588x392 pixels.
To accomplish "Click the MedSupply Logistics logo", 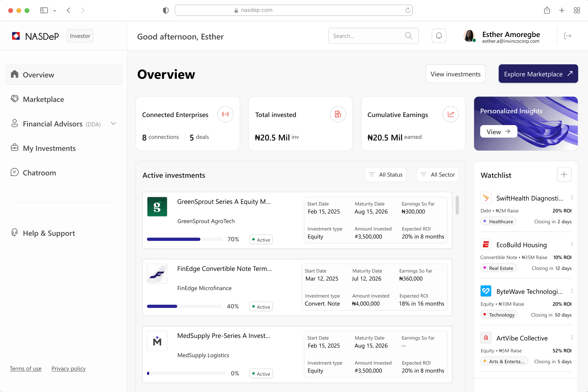I will click(x=157, y=341).
